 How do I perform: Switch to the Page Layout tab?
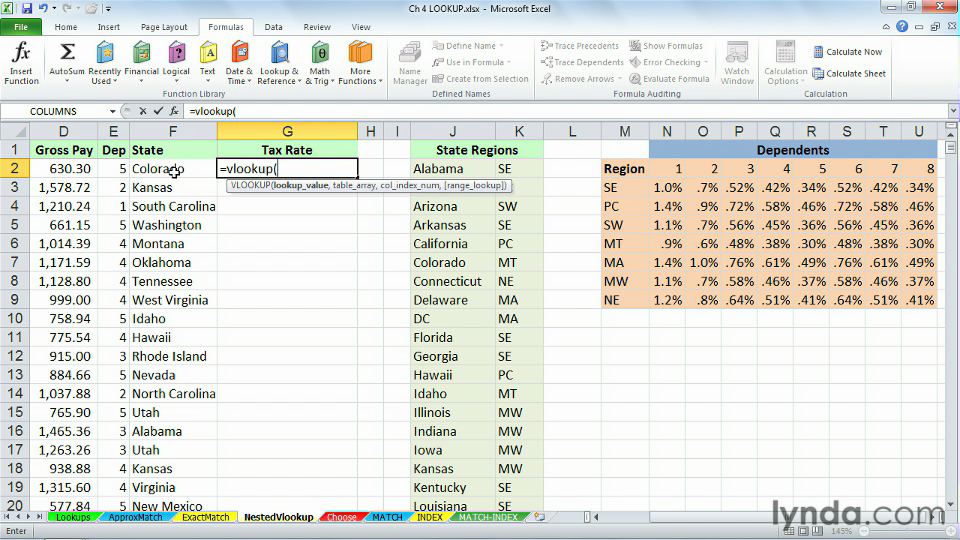click(x=164, y=27)
